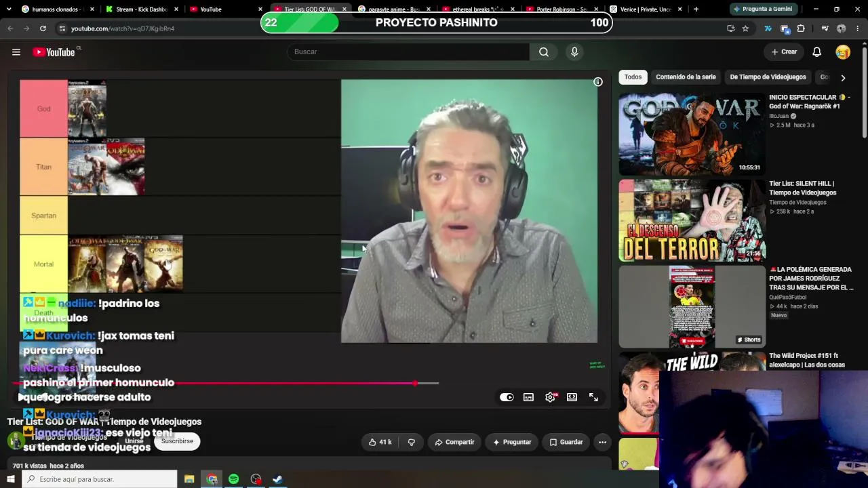Screen dimensions: 868x488
Task: Open more actions ellipsis below video
Action: (x=602, y=442)
